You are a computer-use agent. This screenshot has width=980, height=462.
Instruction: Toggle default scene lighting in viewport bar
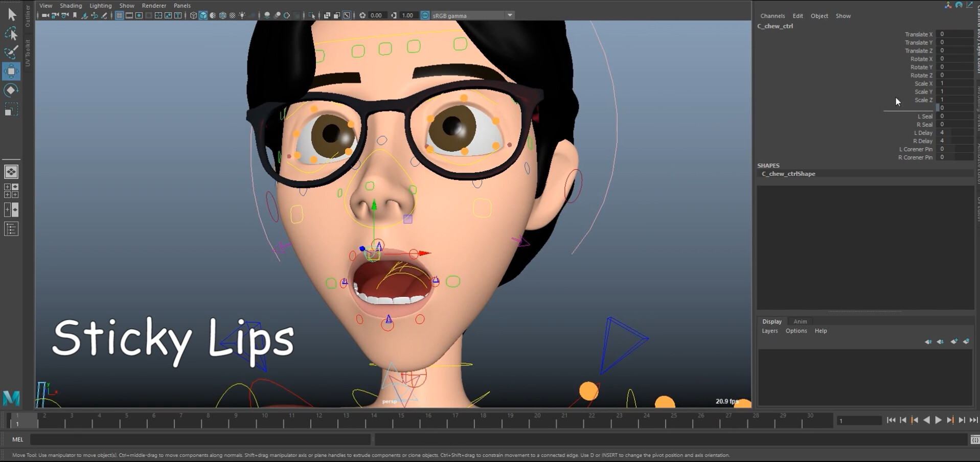point(242,15)
